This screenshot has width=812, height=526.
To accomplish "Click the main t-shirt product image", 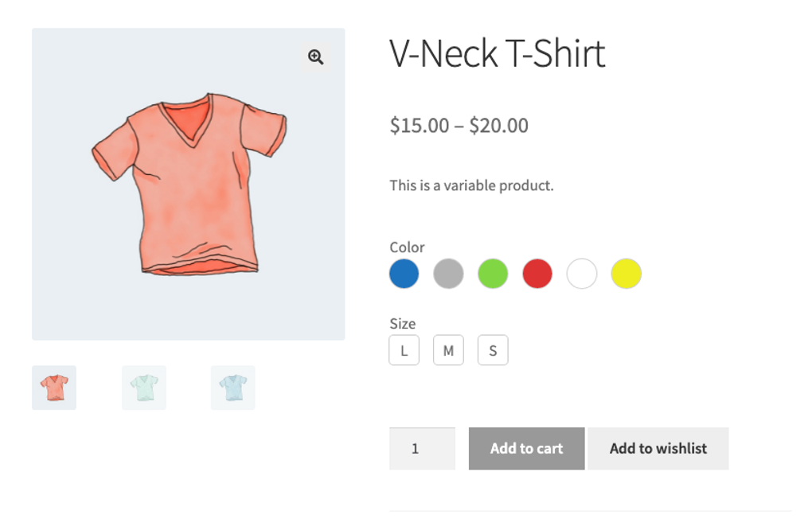I will [x=189, y=191].
